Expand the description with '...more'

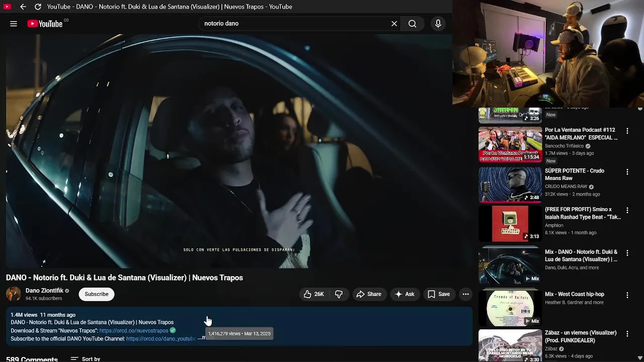tap(202, 338)
